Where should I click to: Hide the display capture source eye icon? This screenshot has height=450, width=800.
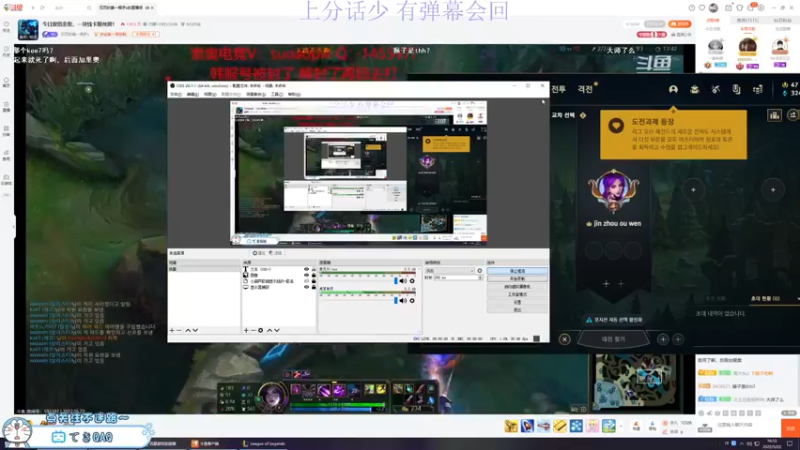tap(307, 287)
